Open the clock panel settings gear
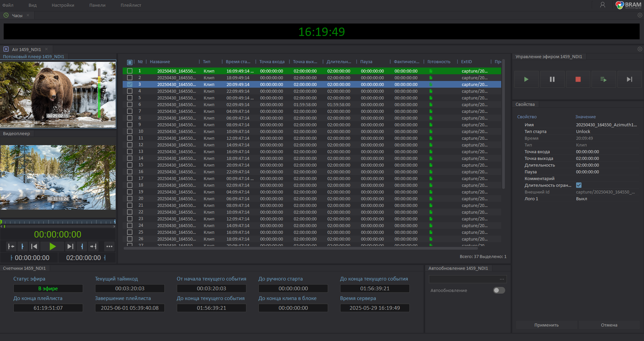This screenshot has height=341, width=644. [640, 15]
